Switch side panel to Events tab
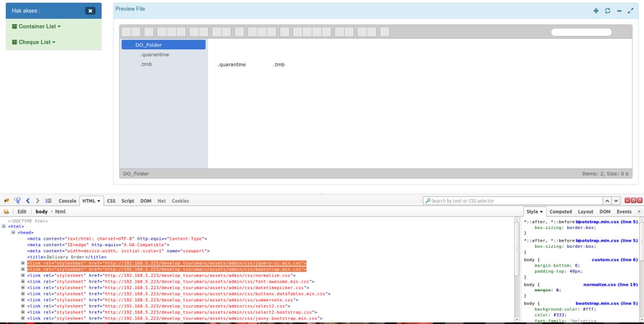The width and height of the screenshot is (644, 324). (x=624, y=212)
